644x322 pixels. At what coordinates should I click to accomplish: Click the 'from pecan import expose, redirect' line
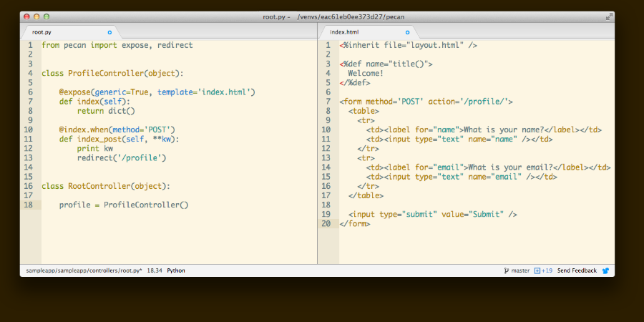[x=117, y=45]
